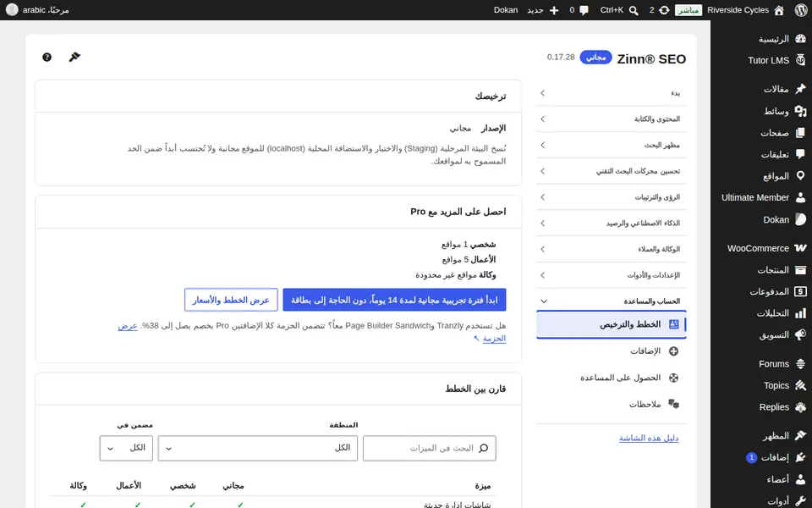Open the WordPress logo menu

point(801,10)
